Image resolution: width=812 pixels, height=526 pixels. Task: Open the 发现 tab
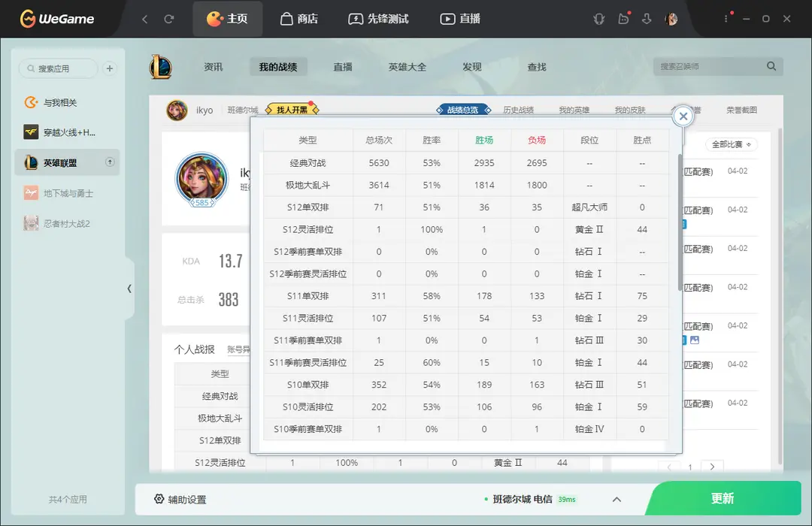point(471,67)
